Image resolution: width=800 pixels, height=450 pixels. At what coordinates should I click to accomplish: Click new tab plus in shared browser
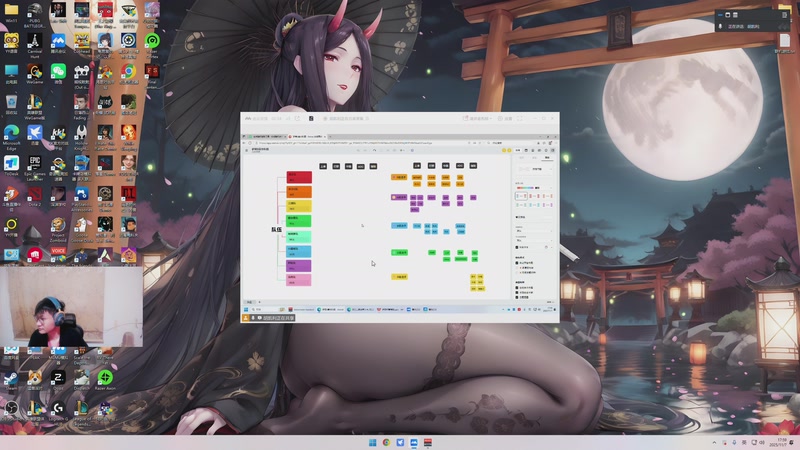pyautogui.click(x=331, y=137)
